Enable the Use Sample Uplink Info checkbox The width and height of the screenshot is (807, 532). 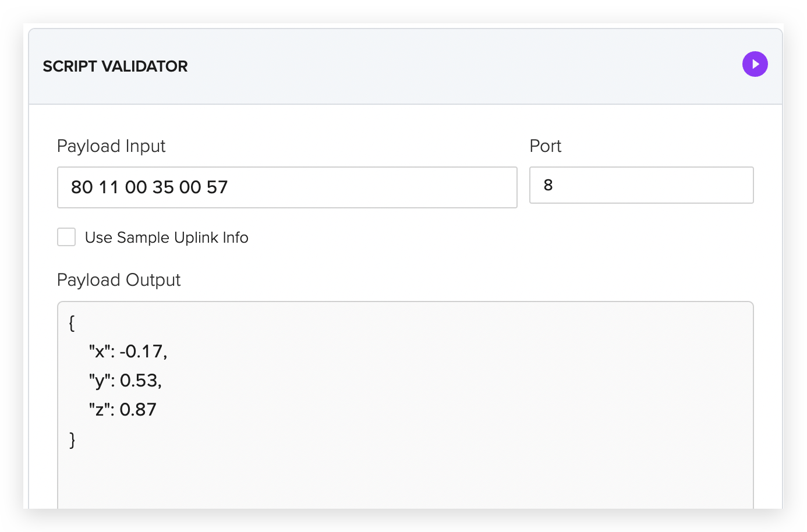click(66, 237)
